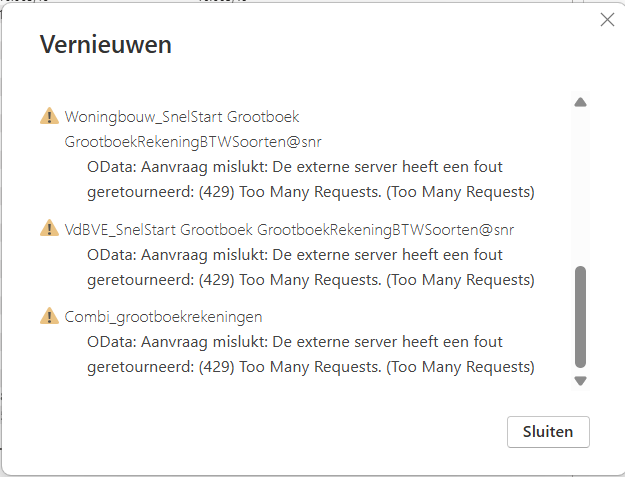Viewport: 625px width, 477px height.
Task: Click GrootboekRekeningBTWSoorten@snr line under the Woningbouw entry
Action: pos(192,141)
